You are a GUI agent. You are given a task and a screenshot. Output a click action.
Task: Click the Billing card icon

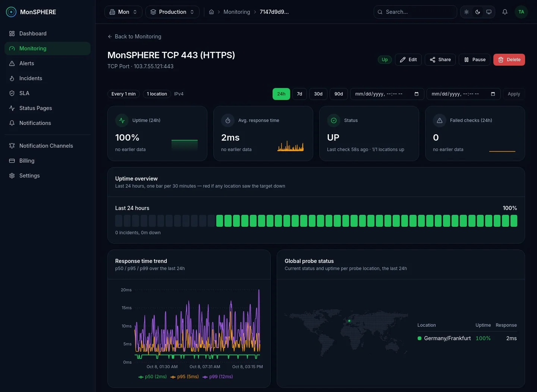[12, 161]
